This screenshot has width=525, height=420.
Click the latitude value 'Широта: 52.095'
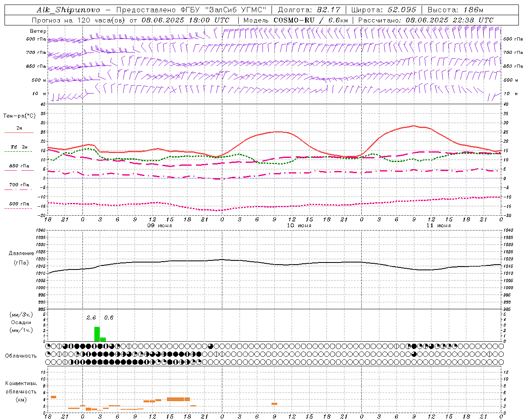tap(383, 10)
